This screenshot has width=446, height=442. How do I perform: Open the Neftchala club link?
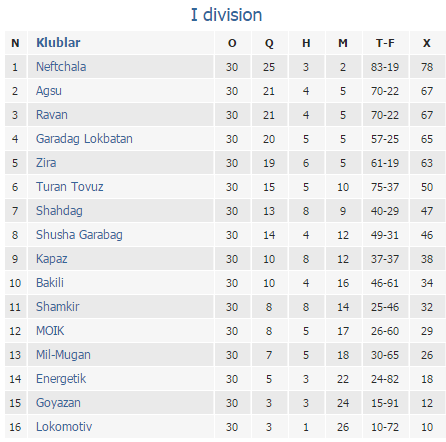61,67
